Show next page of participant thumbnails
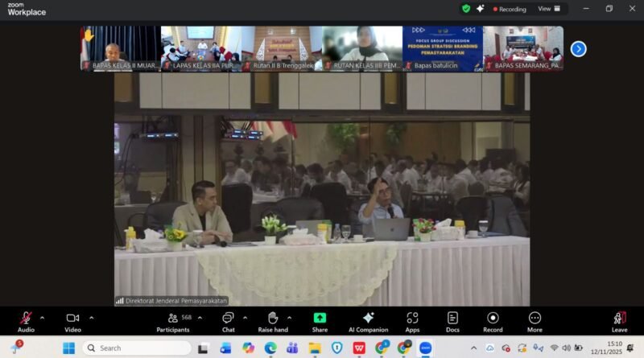The image size is (644, 358). tap(578, 49)
